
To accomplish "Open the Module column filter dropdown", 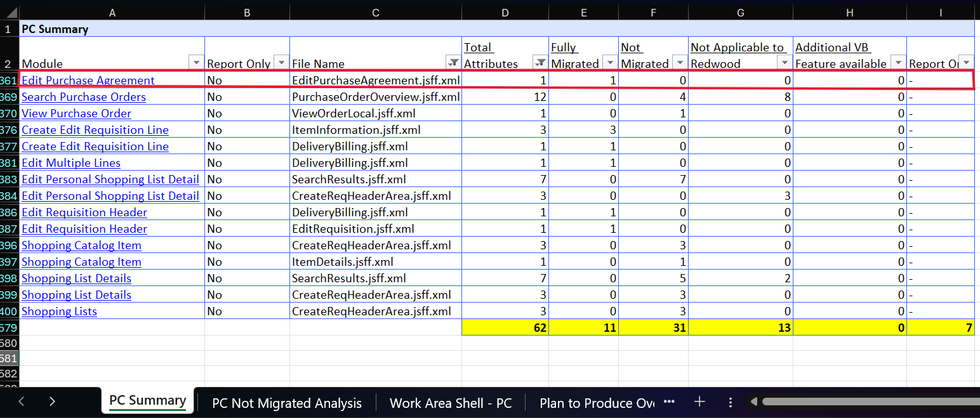I will (196, 63).
